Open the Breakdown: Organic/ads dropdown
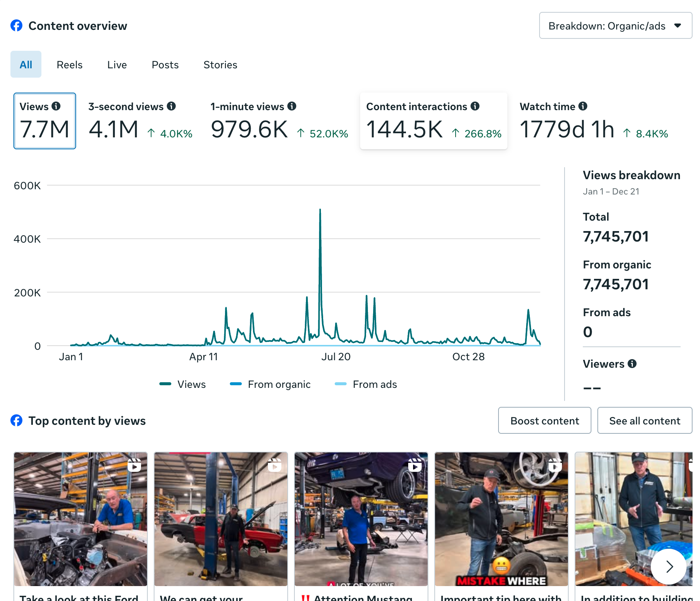The width and height of the screenshot is (700, 601). [615, 26]
